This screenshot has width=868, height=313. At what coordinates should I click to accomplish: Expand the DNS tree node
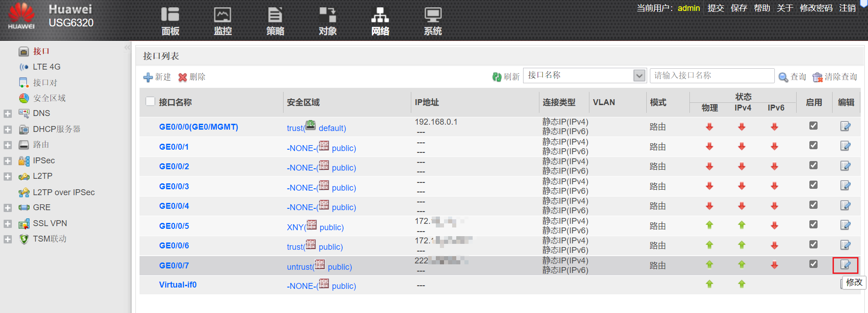pyautogui.click(x=8, y=114)
